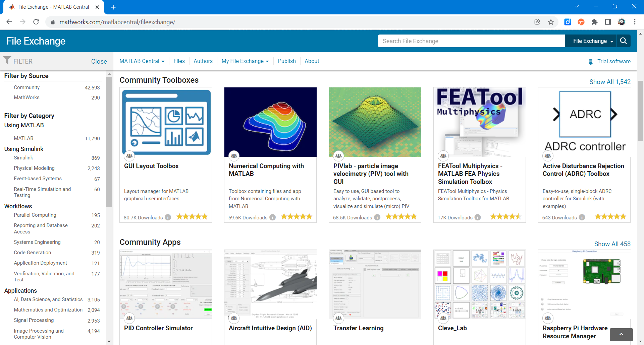Filter by Mathematics and Optimization
644x345 pixels.
click(48, 309)
